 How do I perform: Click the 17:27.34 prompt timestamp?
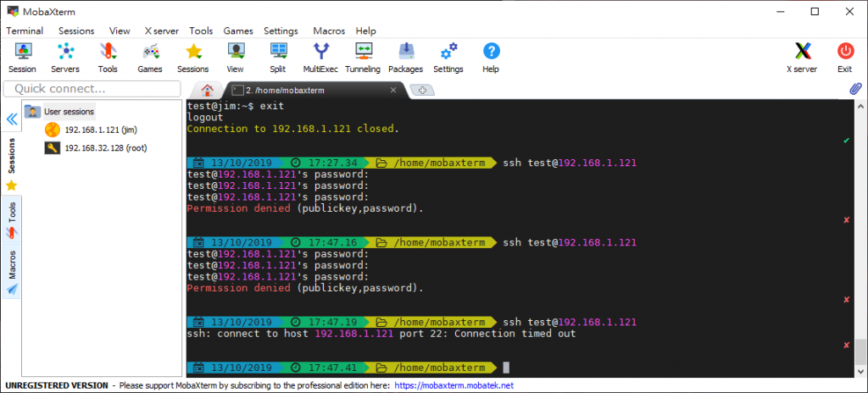[x=331, y=163]
